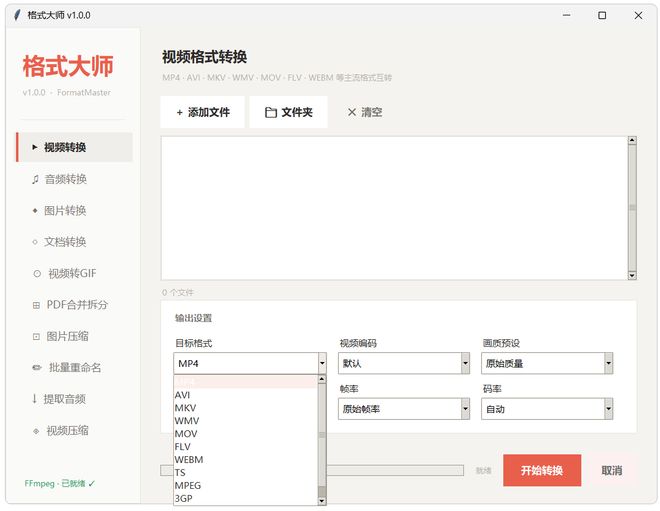Screen dimensions: 660x511
Task: Pick MPEG format option
Action: pyautogui.click(x=246, y=485)
